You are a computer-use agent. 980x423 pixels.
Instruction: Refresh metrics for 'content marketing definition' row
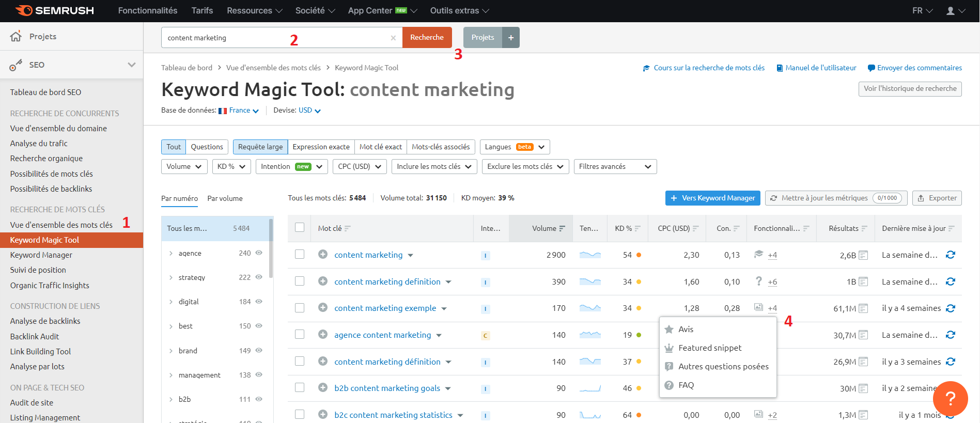coord(951,281)
